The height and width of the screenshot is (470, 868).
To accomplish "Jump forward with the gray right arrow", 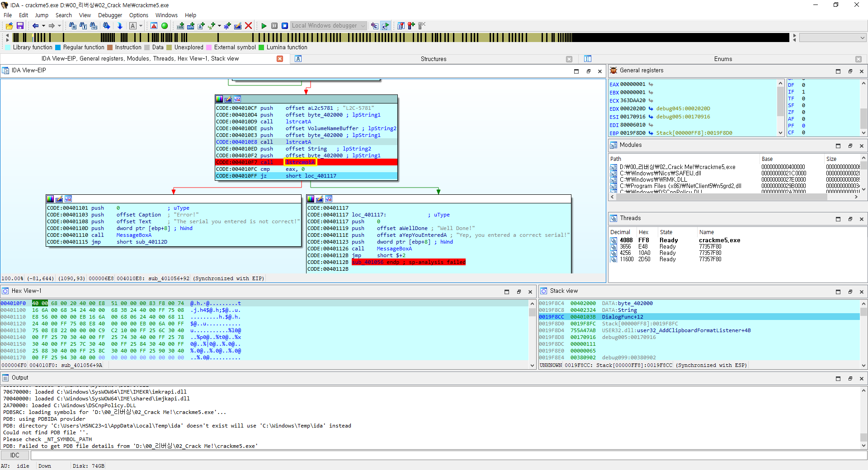I will [x=52, y=26].
